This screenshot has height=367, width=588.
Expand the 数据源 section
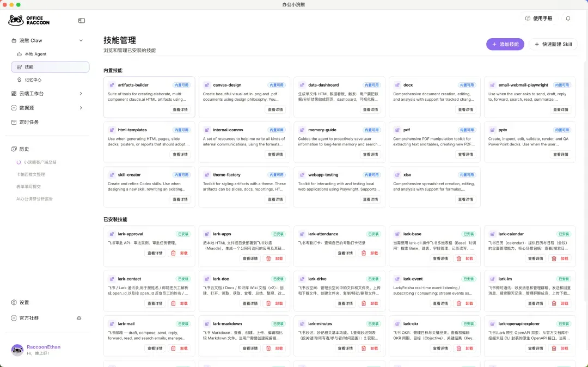pyautogui.click(x=81, y=108)
